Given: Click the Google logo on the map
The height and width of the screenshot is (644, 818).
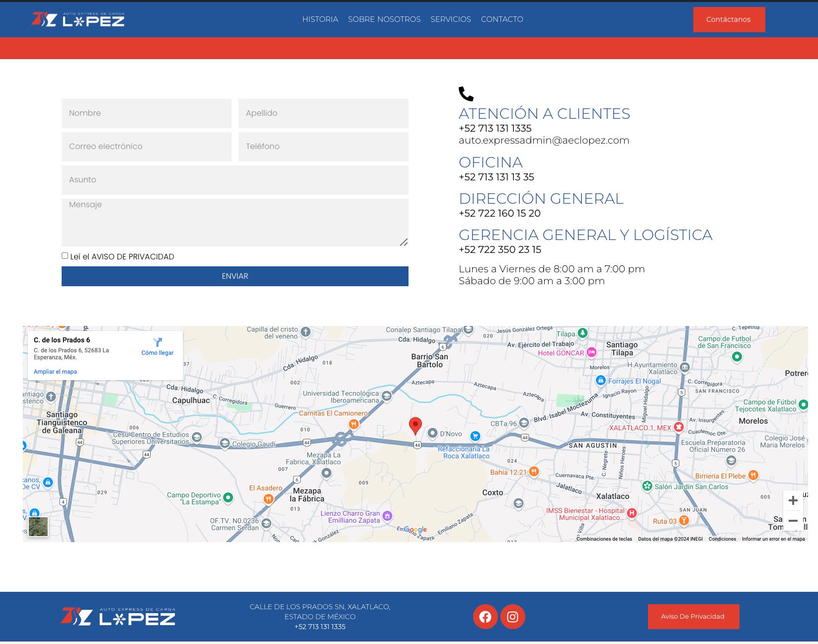Looking at the screenshot, I should [415, 530].
